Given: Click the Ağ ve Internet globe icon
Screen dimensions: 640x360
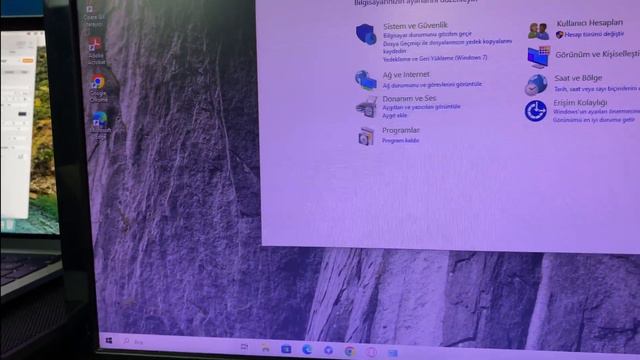Looking at the screenshot, I should (x=365, y=80).
